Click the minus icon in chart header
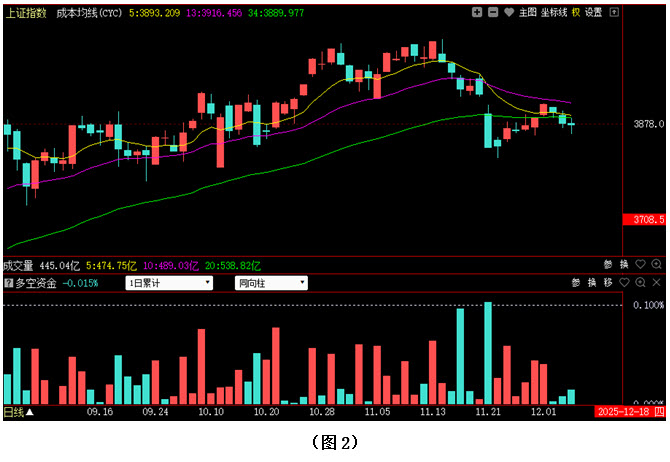 pos(493,12)
